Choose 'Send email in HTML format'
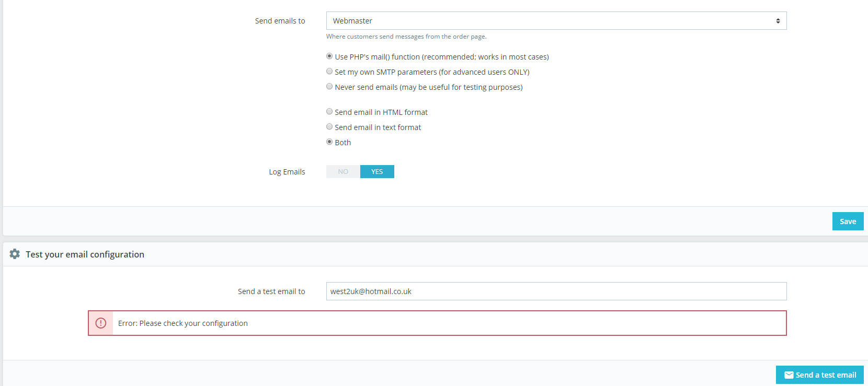This screenshot has height=386, width=868. [x=329, y=112]
